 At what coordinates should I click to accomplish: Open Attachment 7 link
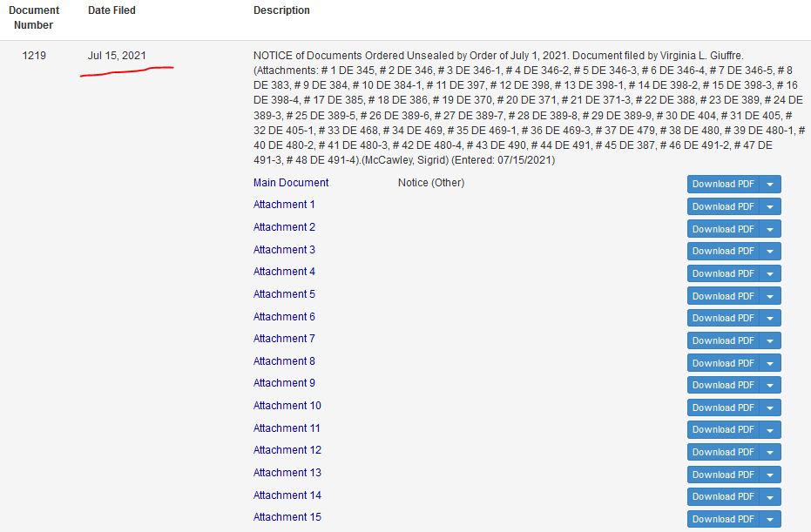click(284, 339)
